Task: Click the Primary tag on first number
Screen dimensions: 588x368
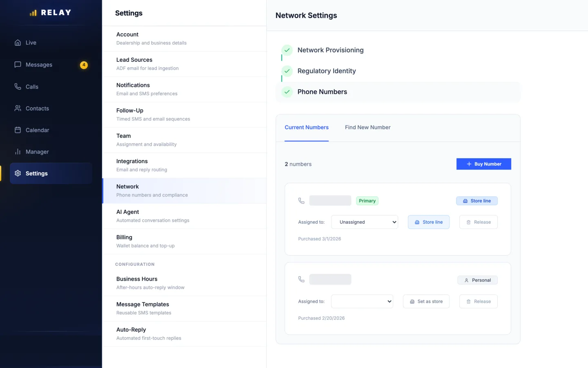Action: (x=367, y=201)
